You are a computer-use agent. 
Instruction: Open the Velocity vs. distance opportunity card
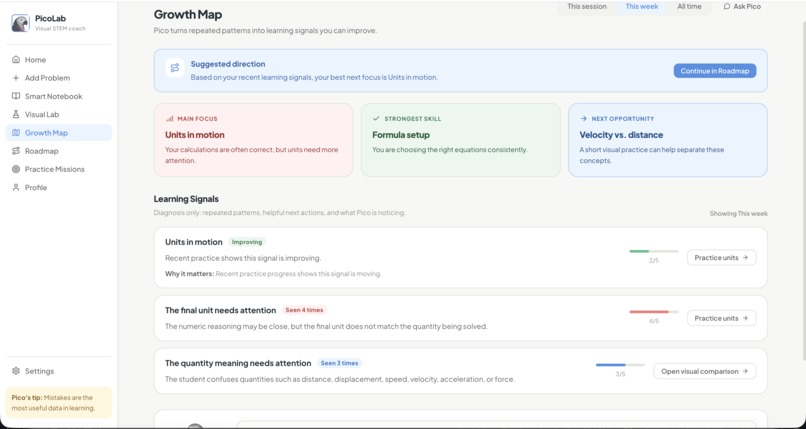[668, 140]
